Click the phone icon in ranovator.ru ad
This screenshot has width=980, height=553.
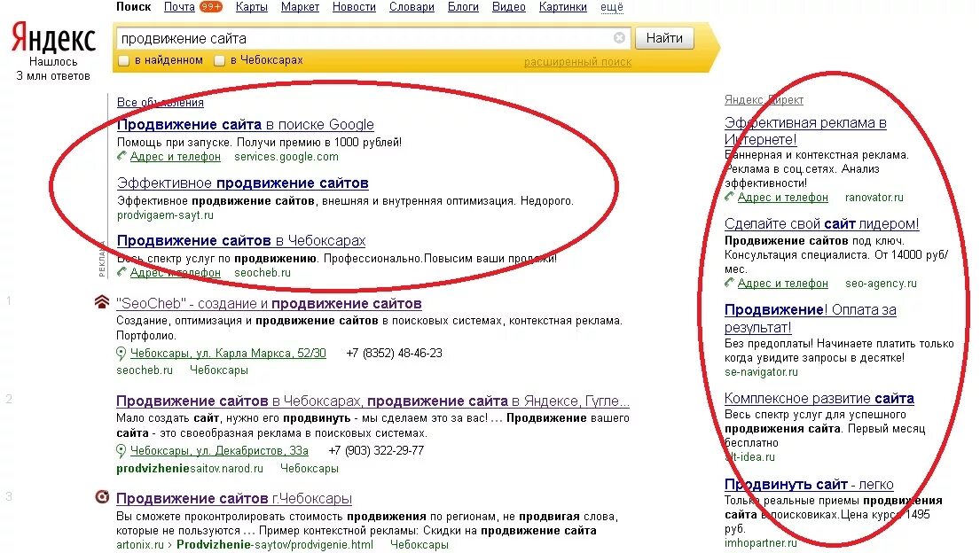click(x=729, y=197)
